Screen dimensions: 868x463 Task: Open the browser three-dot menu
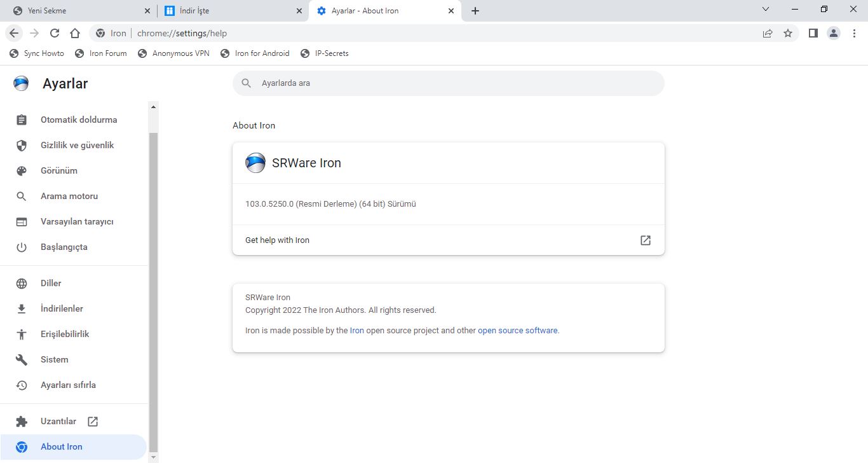[854, 33]
